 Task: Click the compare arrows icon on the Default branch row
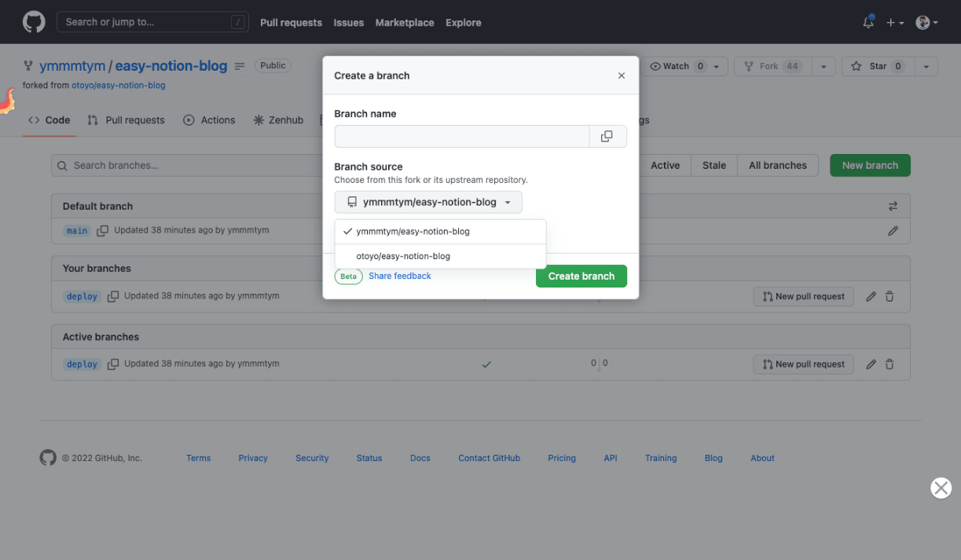(x=893, y=206)
